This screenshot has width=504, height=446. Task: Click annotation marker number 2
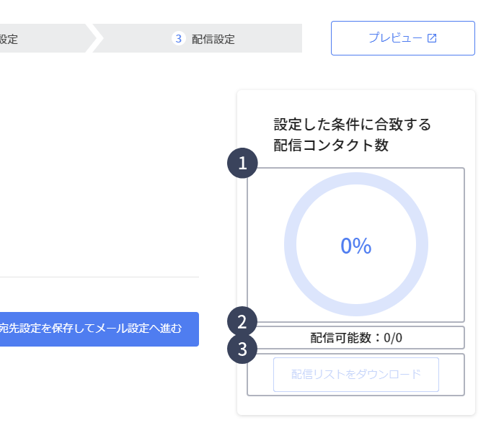[242, 322]
